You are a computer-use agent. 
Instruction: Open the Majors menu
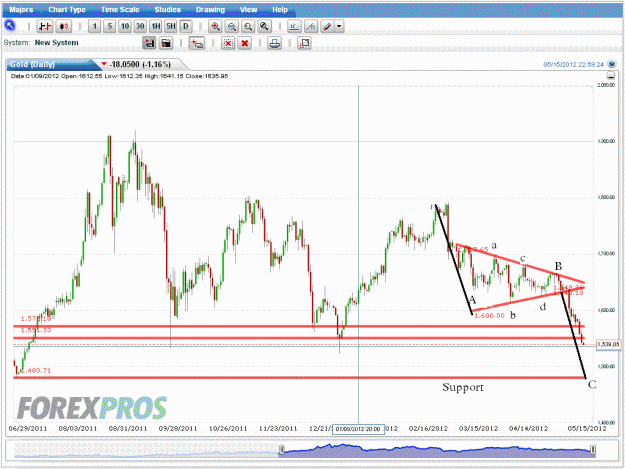21,10
